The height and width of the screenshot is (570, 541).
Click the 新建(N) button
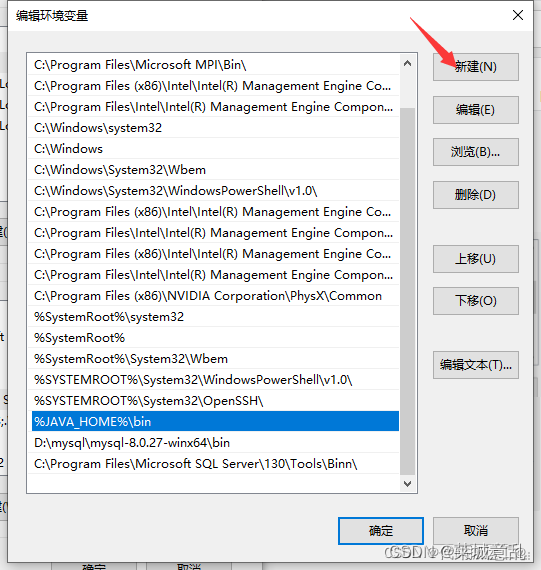click(476, 67)
